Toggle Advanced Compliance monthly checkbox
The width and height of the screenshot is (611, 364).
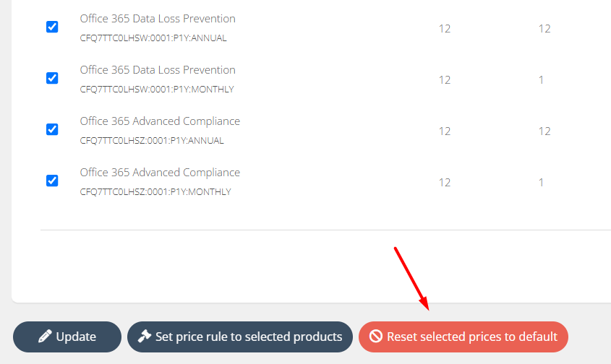point(52,181)
